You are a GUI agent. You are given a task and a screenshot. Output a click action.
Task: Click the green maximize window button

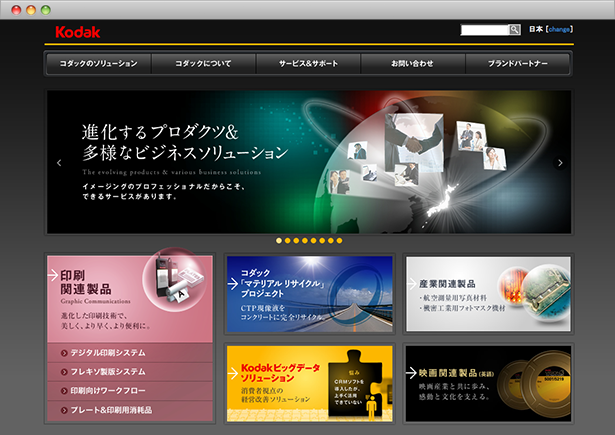click(x=46, y=10)
